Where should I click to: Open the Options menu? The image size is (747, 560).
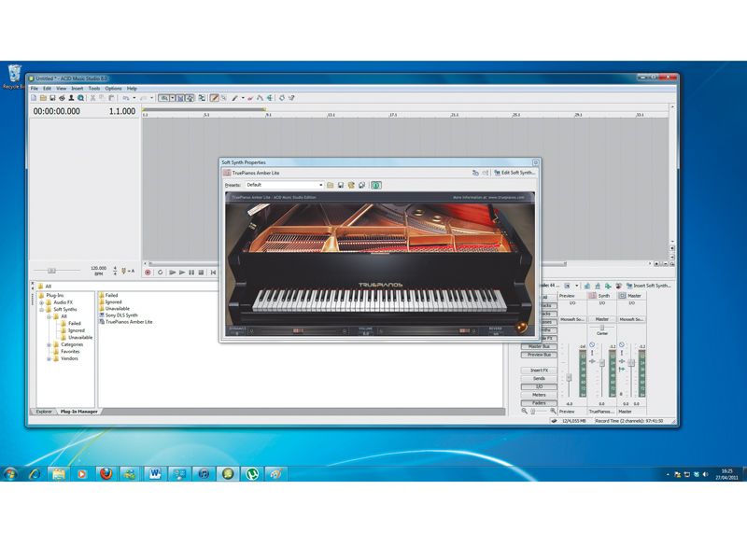coord(113,89)
